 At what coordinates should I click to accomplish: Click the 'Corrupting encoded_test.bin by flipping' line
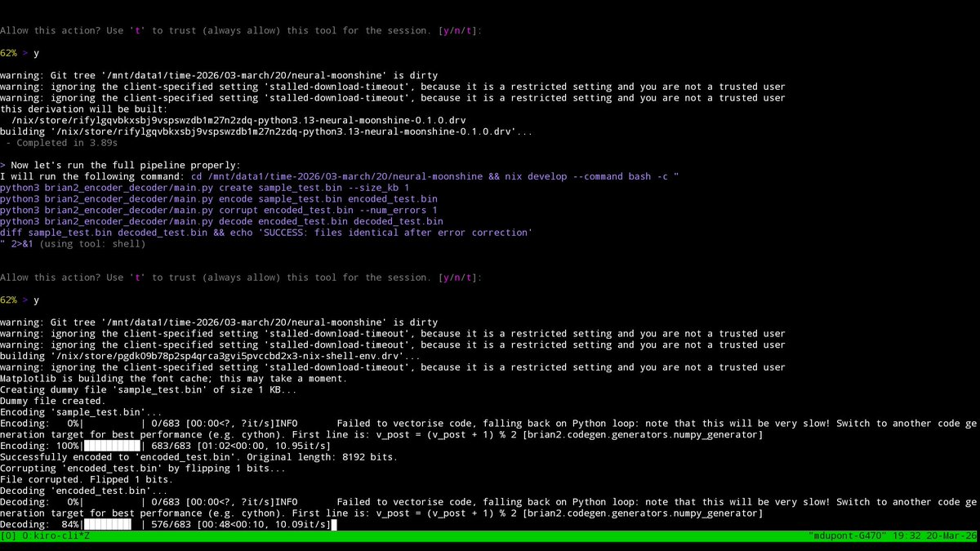[x=142, y=469]
